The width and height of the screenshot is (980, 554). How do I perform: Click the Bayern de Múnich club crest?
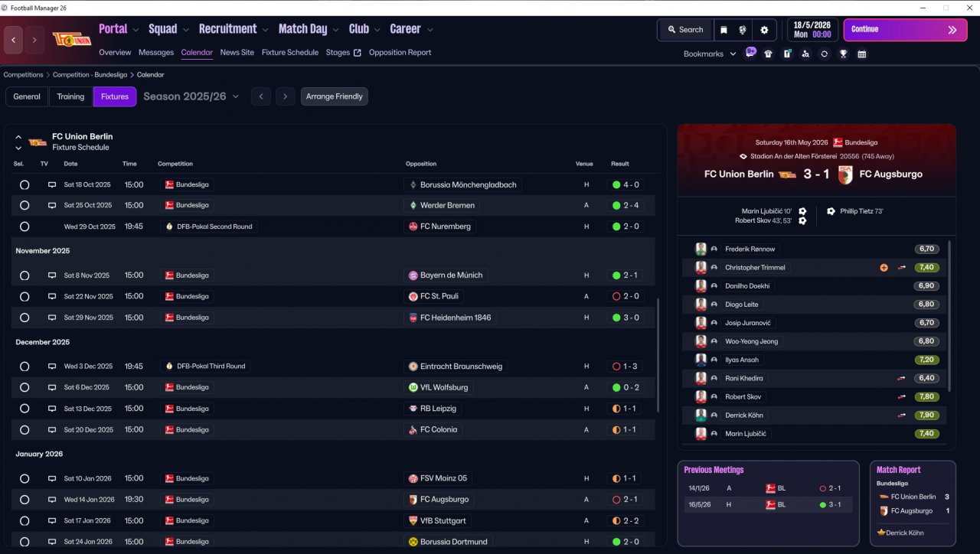coord(413,275)
